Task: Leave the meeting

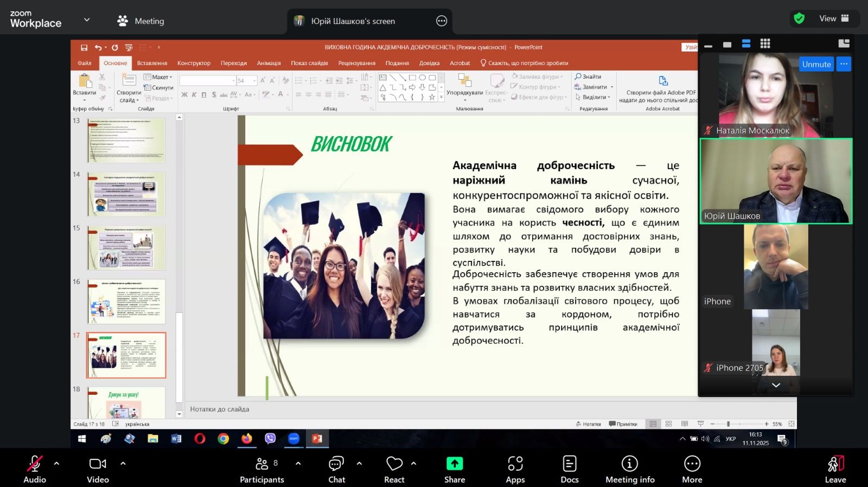Action: pos(835,469)
